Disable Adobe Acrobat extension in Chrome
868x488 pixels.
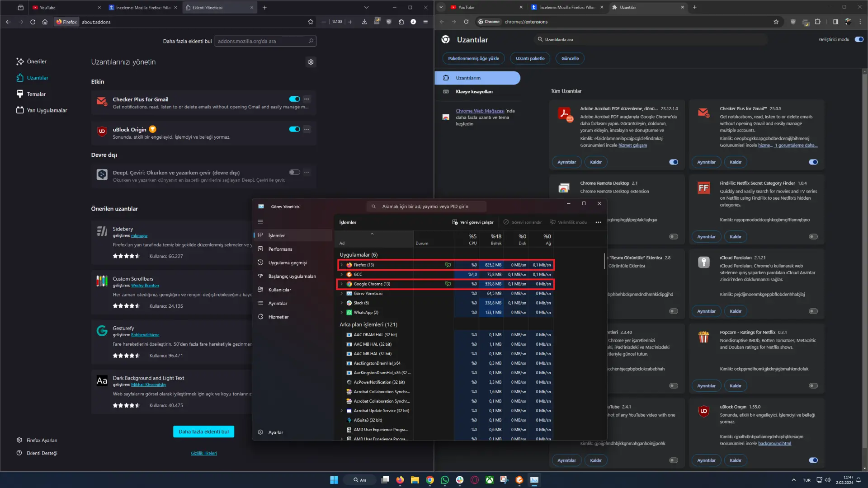tap(674, 162)
